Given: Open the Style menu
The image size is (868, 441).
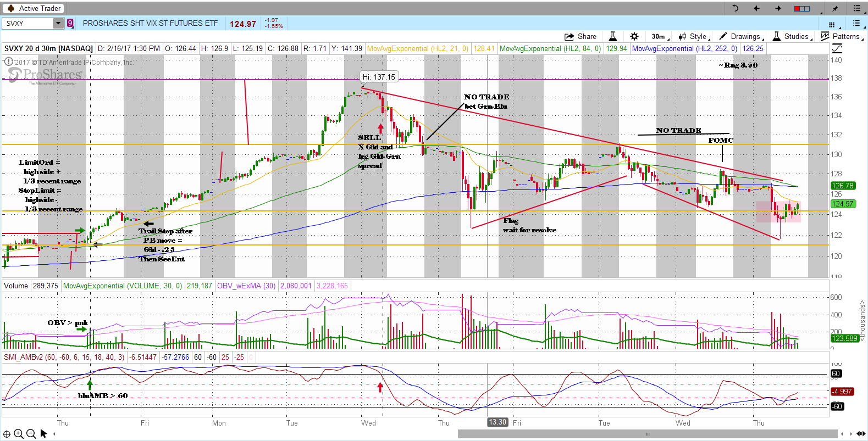Looking at the screenshot, I should (694, 36).
